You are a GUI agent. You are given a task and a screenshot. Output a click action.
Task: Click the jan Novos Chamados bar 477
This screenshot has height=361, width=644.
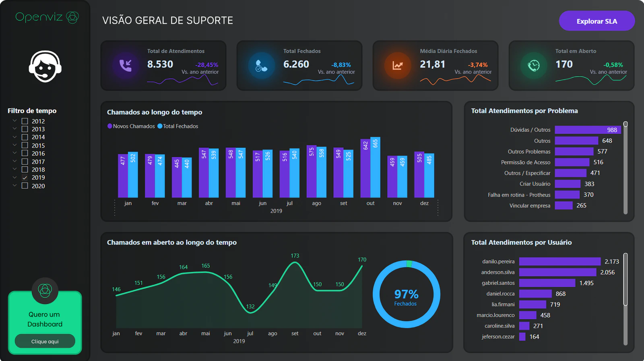coord(123,176)
